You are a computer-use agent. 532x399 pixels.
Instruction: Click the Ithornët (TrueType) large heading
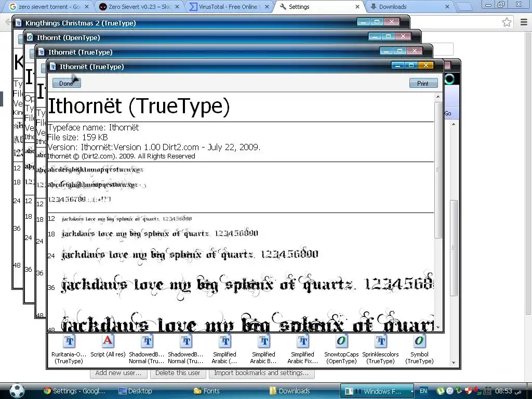[x=139, y=106]
